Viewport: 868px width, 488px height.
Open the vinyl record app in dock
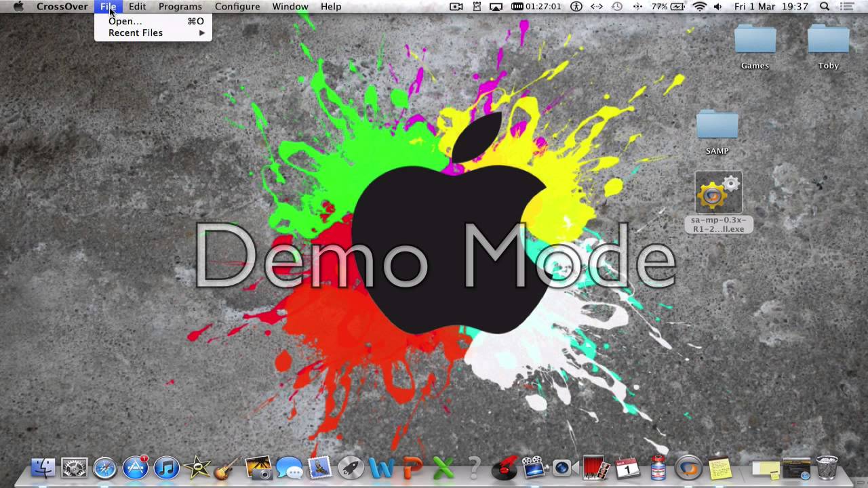coord(504,468)
